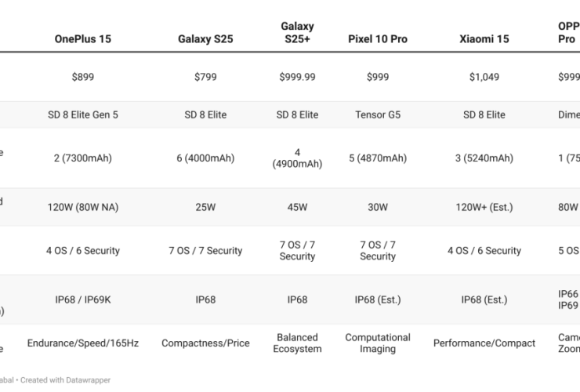Click the 2 (7300mAh) battery cell
The height and width of the screenshot is (392, 580).
pyautogui.click(x=82, y=158)
